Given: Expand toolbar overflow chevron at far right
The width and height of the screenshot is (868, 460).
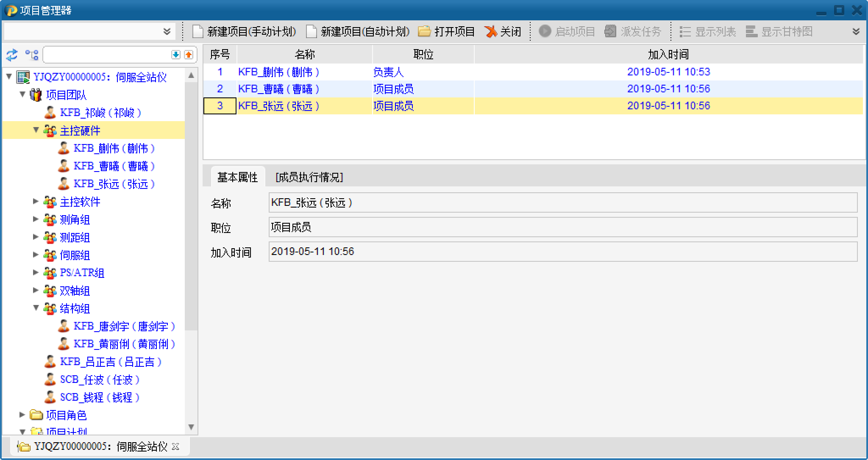Looking at the screenshot, I should 856,32.
